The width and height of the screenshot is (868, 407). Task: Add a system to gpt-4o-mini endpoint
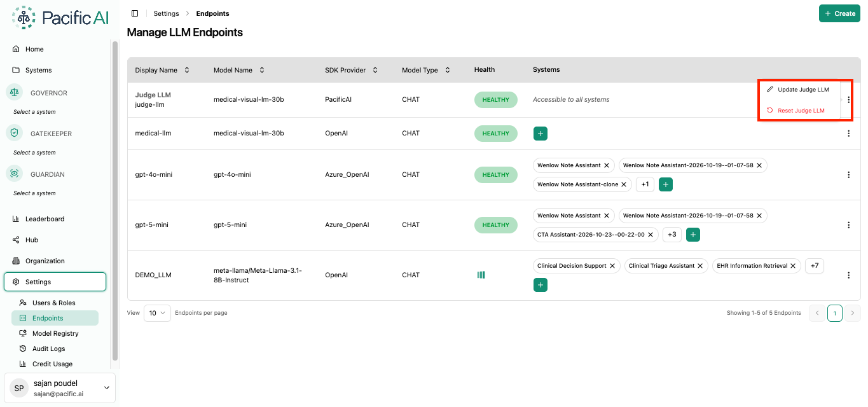(x=666, y=184)
